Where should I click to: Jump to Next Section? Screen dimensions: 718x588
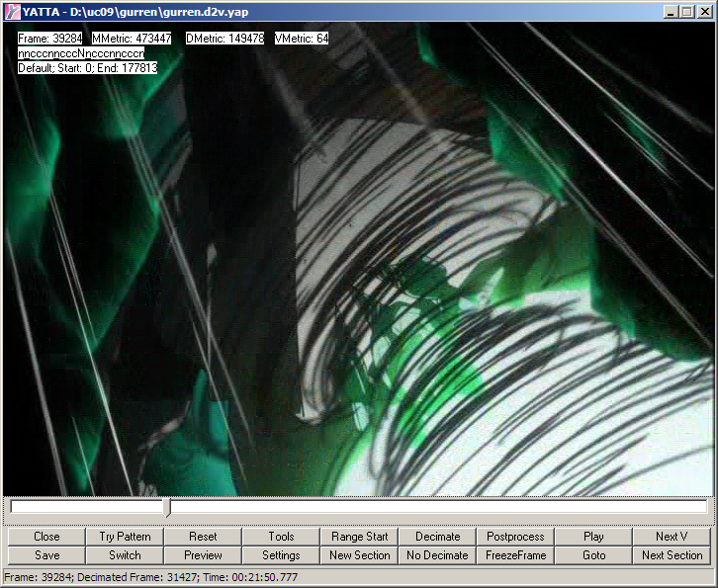pyautogui.click(x=672, y=555)
